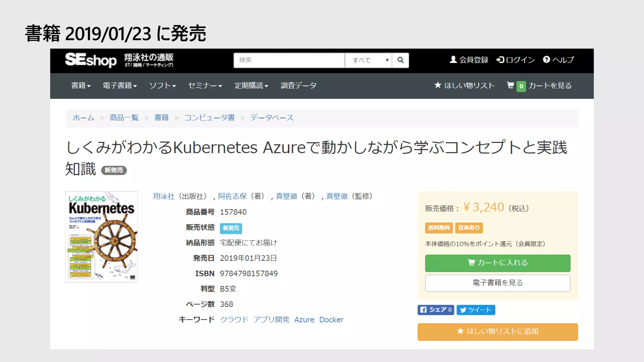The height and width of the screenshot is (362, 644).
Task: Expand the 書籍 navigation dropdown
Action: 81,85
